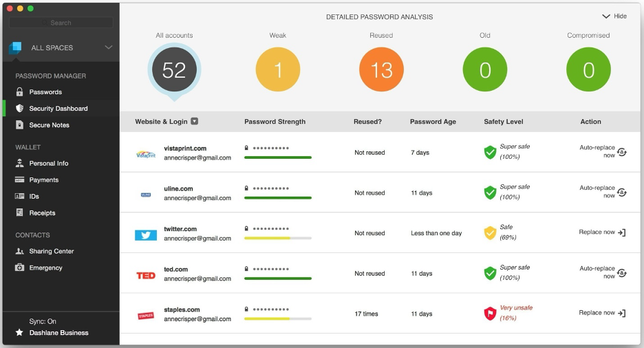This screenshot has width=644, height=348.
Task: Click the Safety Level column header
Action: [x=504, y=122]
